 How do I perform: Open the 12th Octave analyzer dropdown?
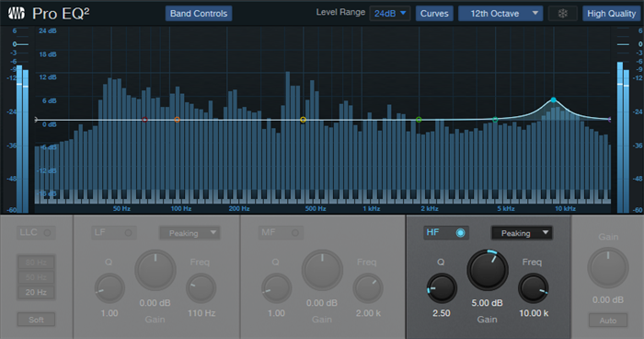pyautogui.click(x=500, y=14)
